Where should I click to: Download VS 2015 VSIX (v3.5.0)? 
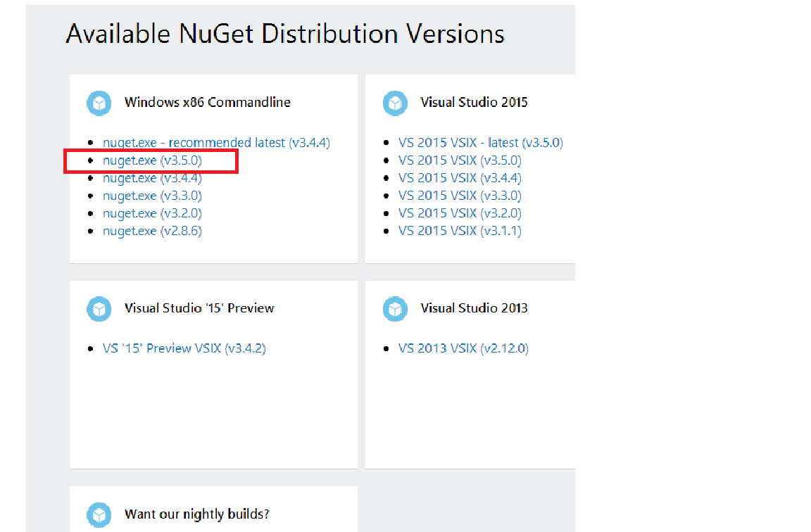coord(460,160)
